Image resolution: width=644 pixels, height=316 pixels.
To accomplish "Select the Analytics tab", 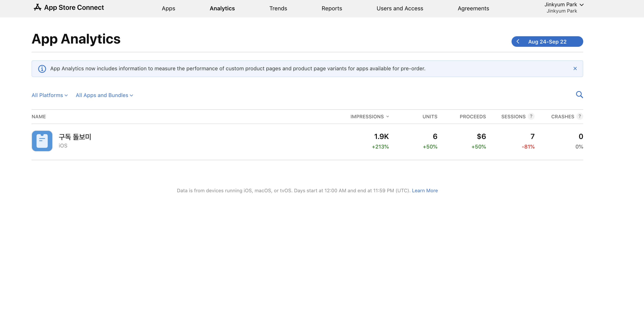I will [x=222, y=9].
